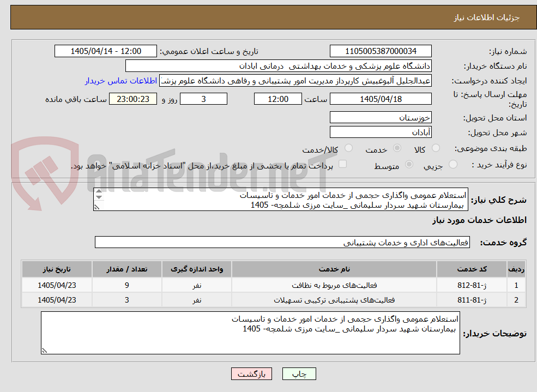Grab resize handle of توضیحات خریدار textarea
This screenshot has height=392, width=537.
click(x=44, y=351)
